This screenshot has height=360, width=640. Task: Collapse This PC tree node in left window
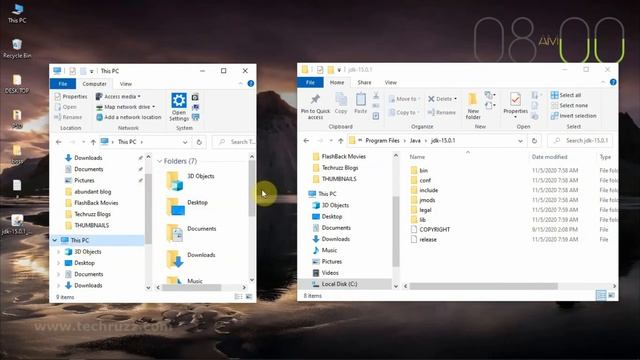(x=55, y=240)
